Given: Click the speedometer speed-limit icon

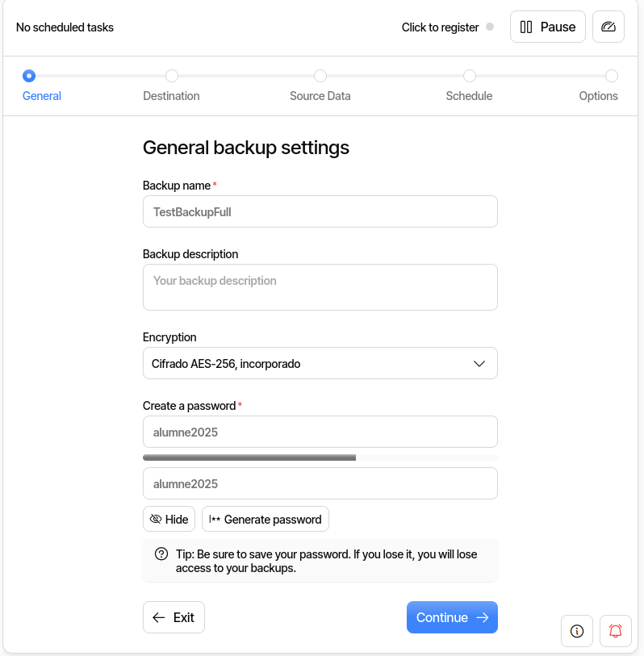Looking at the screenshot, I should 608,26.
